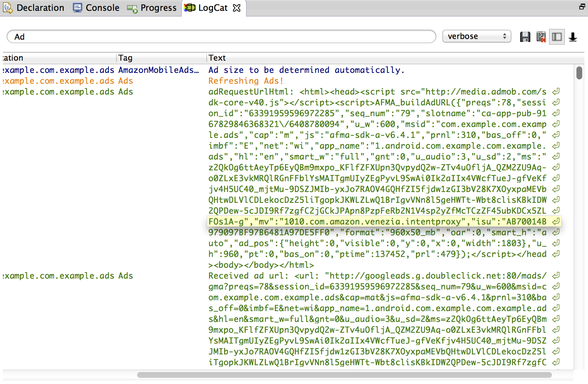
Task: Click the Text column header
Action: tap(217, 58)
